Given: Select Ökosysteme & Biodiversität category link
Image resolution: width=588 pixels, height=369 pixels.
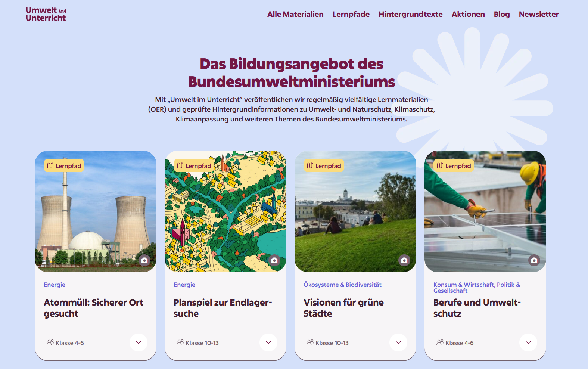Looking at the screenshot, I should (x=342, y=285).
